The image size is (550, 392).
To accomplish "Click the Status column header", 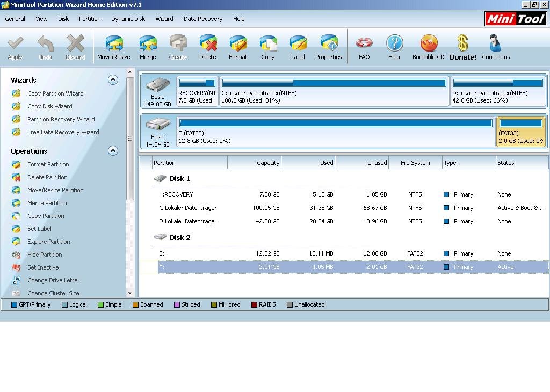I will click(522, 163).
